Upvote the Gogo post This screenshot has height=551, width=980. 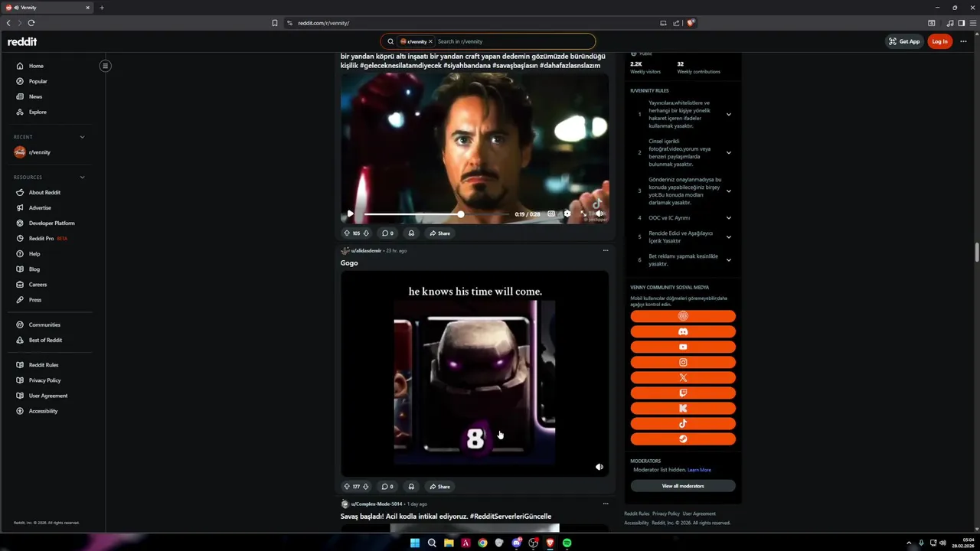click(347, 486)
